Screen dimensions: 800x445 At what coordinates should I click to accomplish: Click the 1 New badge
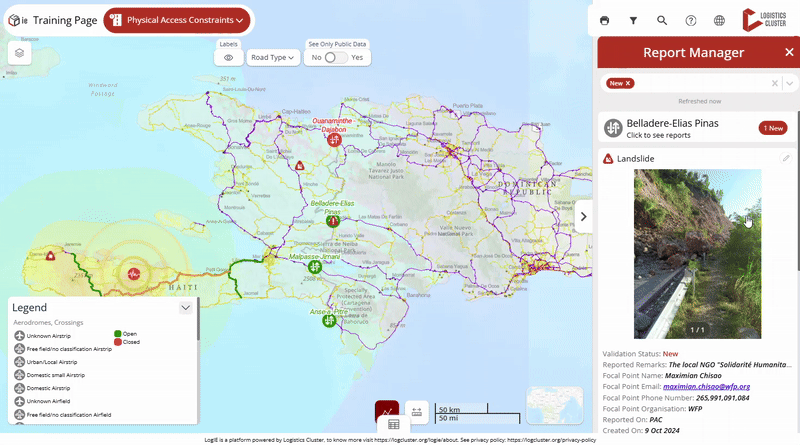[773, 128]
